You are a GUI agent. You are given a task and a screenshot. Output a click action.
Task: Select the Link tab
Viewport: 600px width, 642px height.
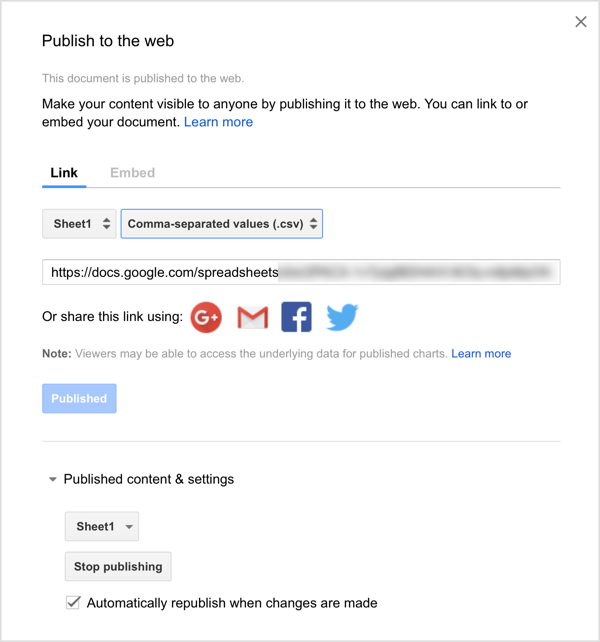click(64, 173)
